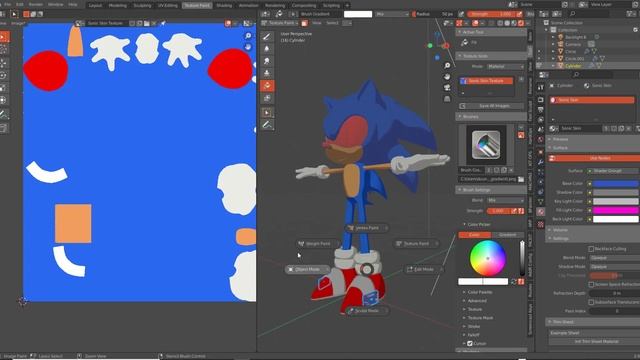Select the Smear brush tool
The image size is (640, 360).
(x=267, y=61)
